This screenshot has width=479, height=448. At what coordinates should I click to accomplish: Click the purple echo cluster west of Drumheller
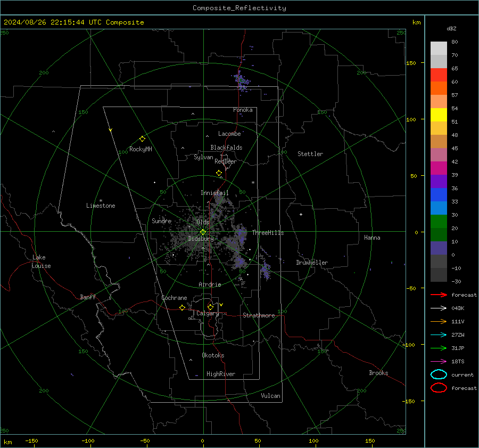(266, 271)
